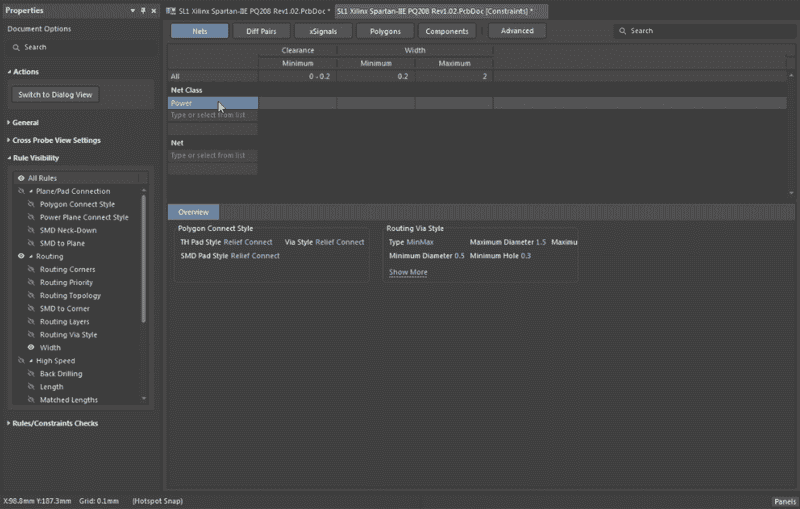Screen dimensions: 800x509
Task: Select the PcbDoc [Constraints] tab
Action: pyautogui.click(x=441, y=11)
